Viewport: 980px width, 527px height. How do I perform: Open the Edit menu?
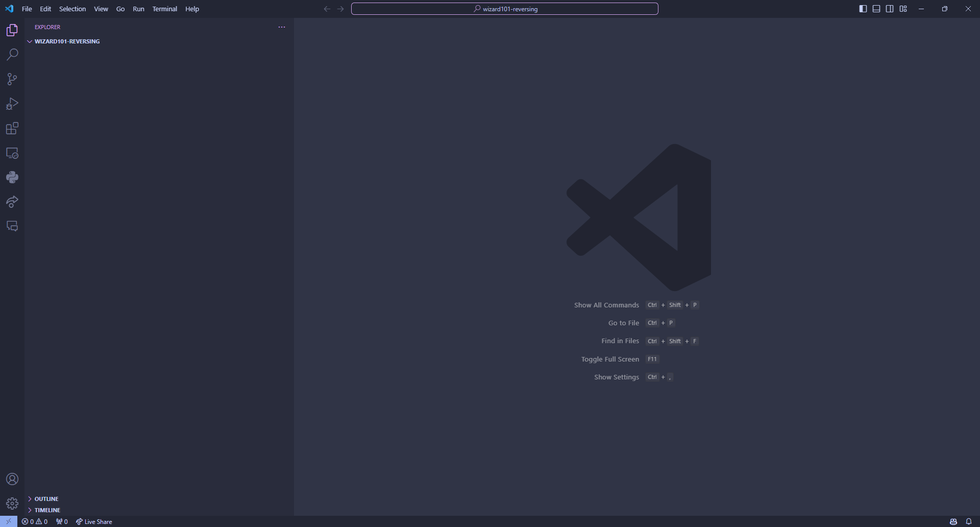[45, 9]
